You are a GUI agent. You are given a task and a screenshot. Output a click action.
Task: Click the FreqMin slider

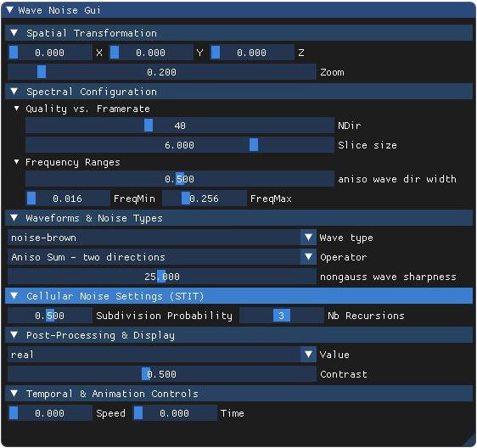click(x=68, y=199)
